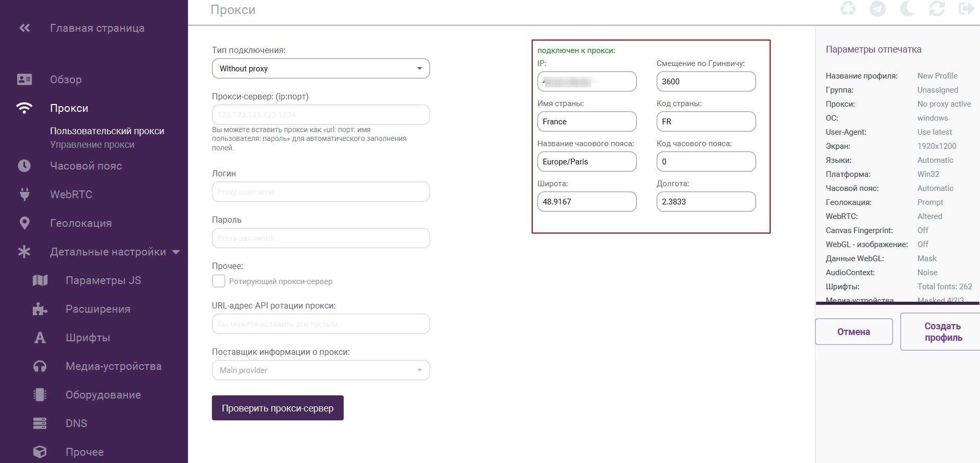This screenshot has width=980, height=463.
Task: Focus Прокси-сервер ip:порт field
Action: click(x=321, y=115)
